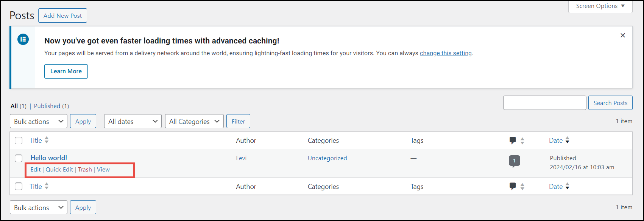Switch to Published posts view
The image size is (644, 221).
coord(47,106)
